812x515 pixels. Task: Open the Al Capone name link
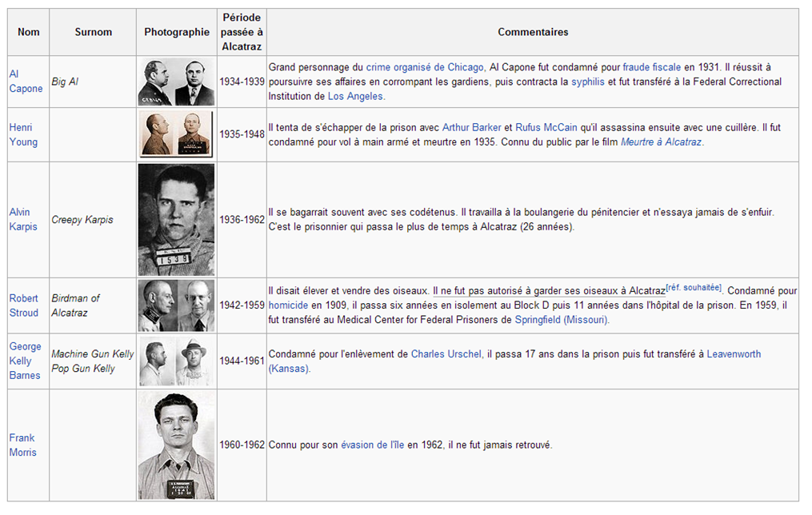26,82
